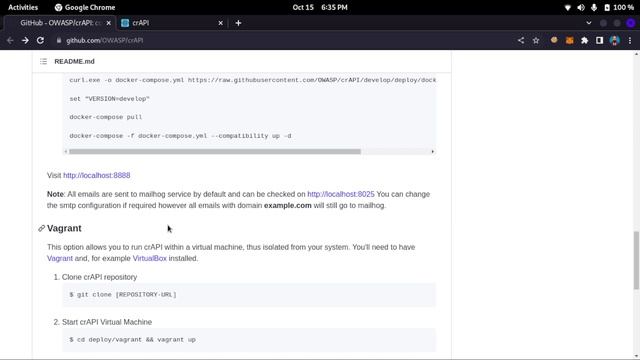Click the Wi-Fi network status icon
Screen dimensions: 640x360
(x=567, y=7)
